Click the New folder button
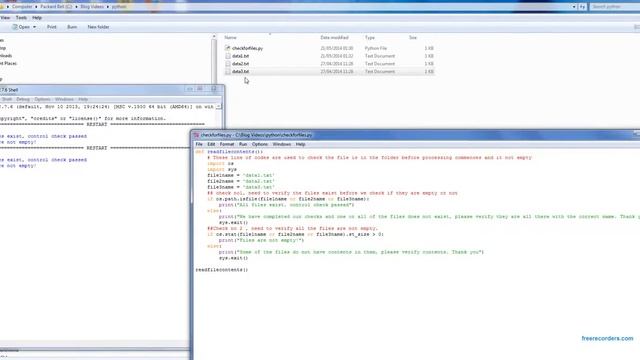The image size is (640, 360). (x=98, y=27)
